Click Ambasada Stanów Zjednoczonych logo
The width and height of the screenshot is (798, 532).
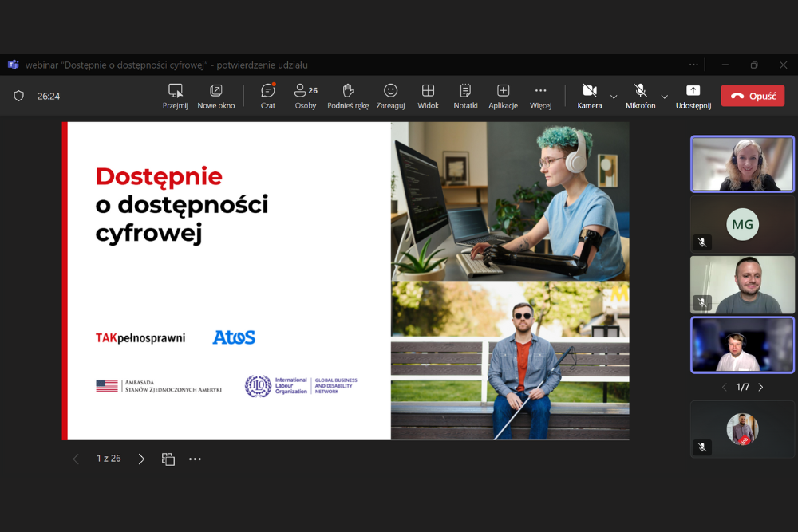159,386
